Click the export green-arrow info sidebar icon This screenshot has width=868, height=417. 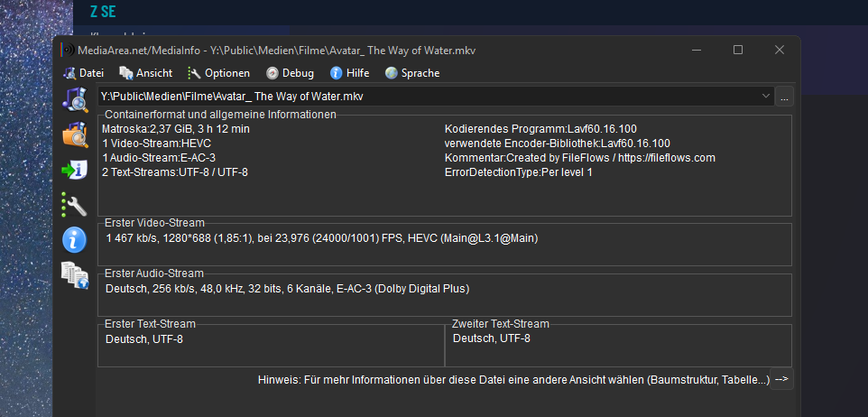[x=75, y=170]
